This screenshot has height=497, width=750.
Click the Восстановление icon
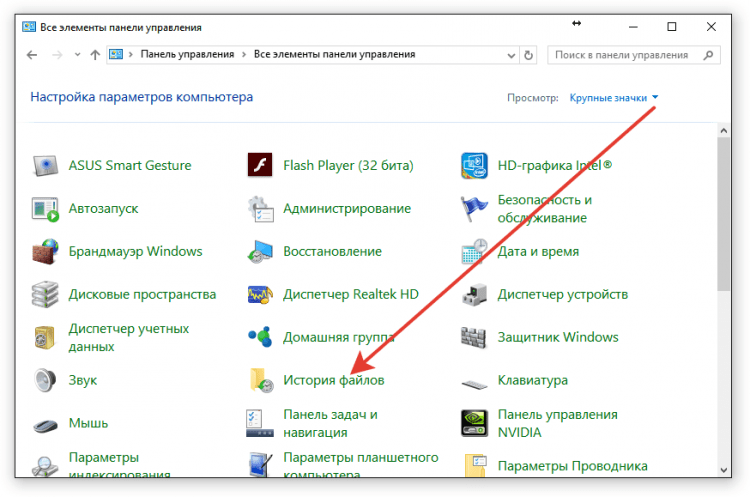pos(260,252)
